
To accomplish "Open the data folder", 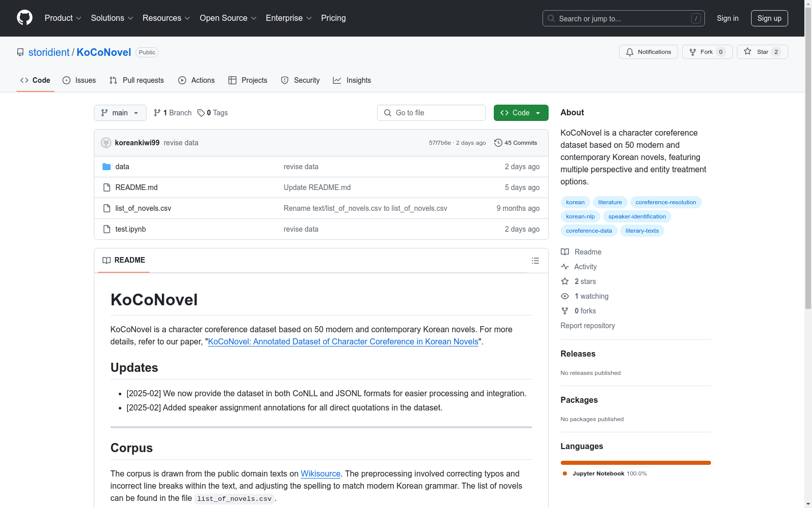I will coord(122,167).
